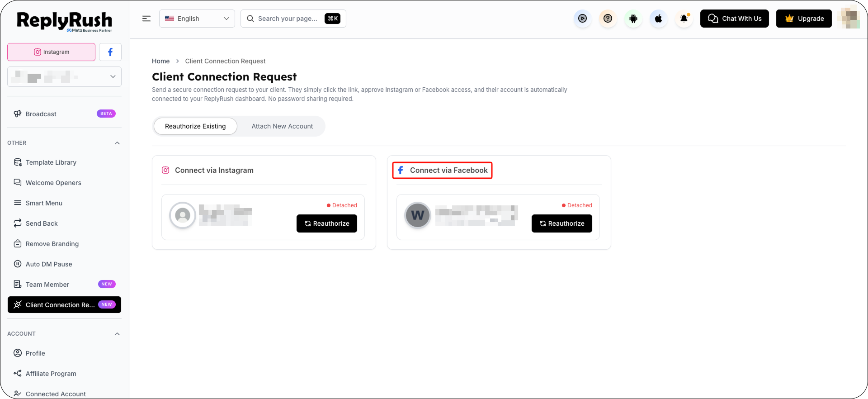Reauthorize the detached Instagram account
Viewport: 868px width, 399px height.
(327, 223)
